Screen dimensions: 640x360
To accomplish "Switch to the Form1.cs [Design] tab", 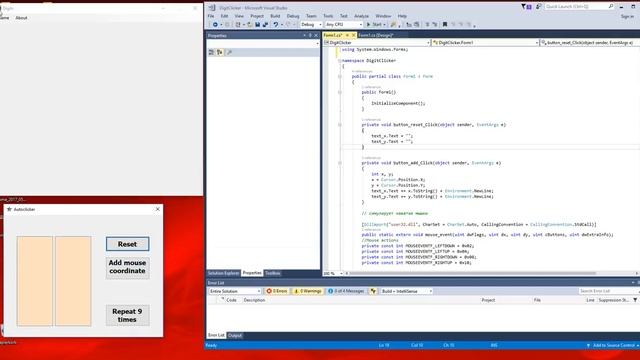I will 376,35.
